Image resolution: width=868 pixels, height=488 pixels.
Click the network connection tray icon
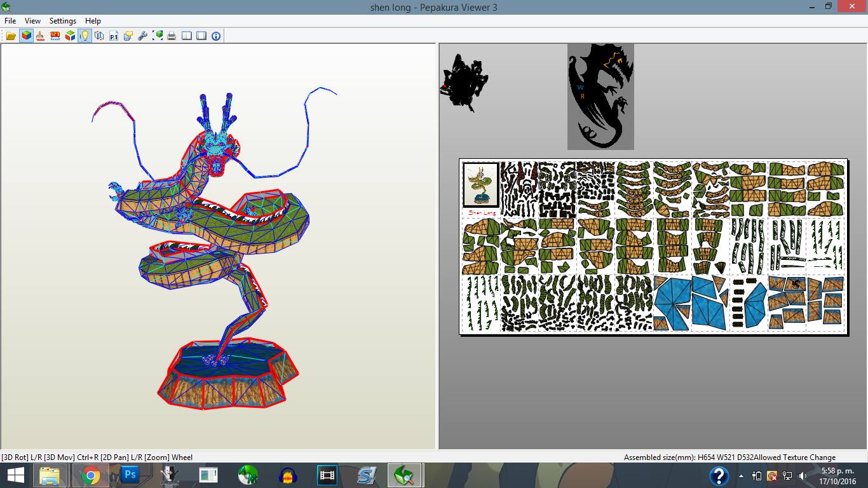tap(787, 475)
